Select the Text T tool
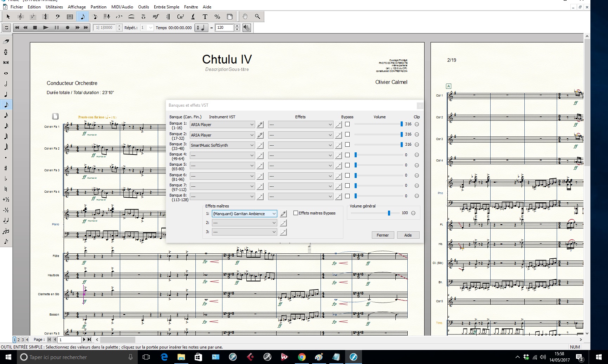Viewport: 608px width, 364px height. [205, 16]
